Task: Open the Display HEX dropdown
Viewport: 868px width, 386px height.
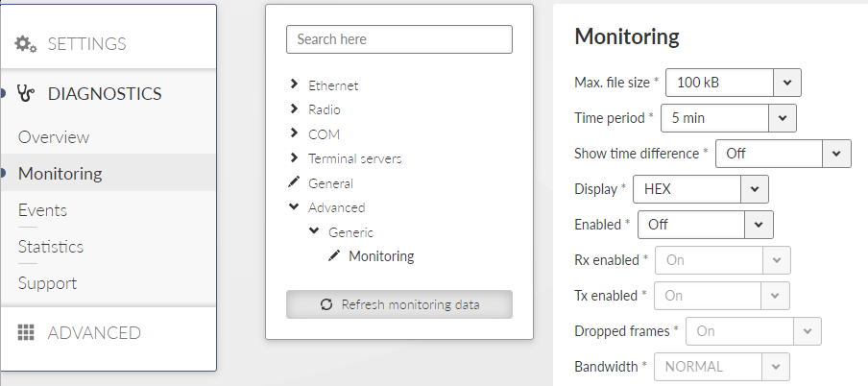Action: coord(700,189)
